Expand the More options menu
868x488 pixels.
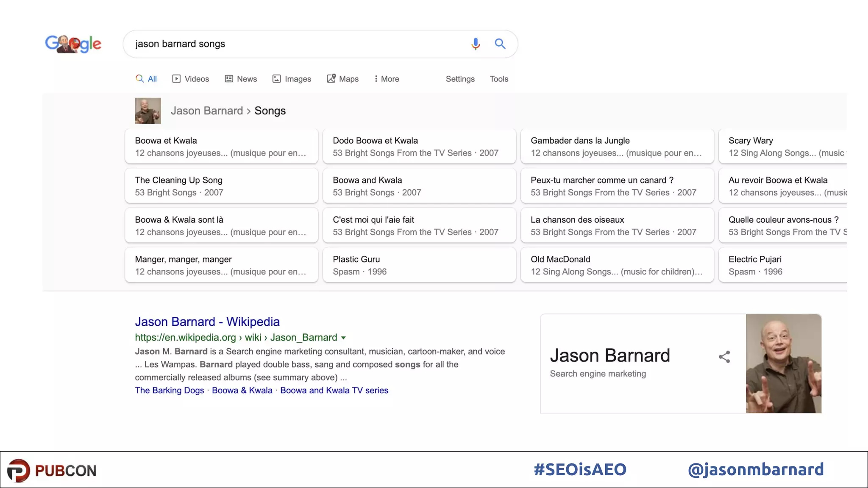[387, 79]
